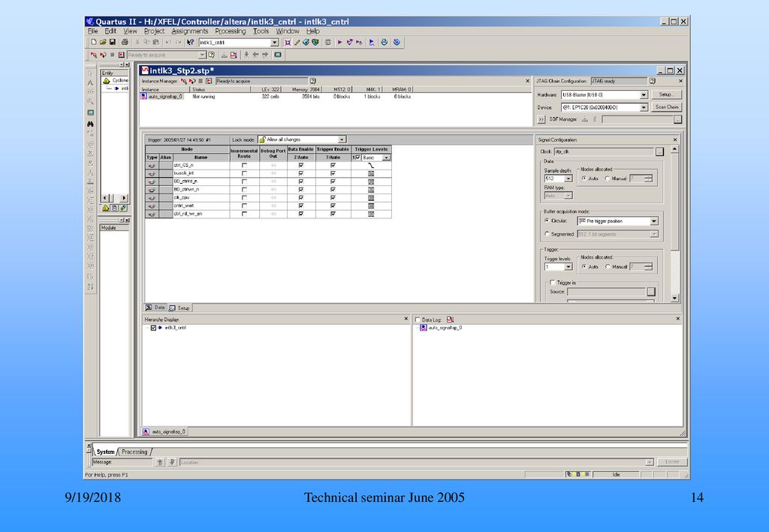Click Signal Configuration scrollbar down arrow
Screen dimensions: 769x532
pos(675,298)
